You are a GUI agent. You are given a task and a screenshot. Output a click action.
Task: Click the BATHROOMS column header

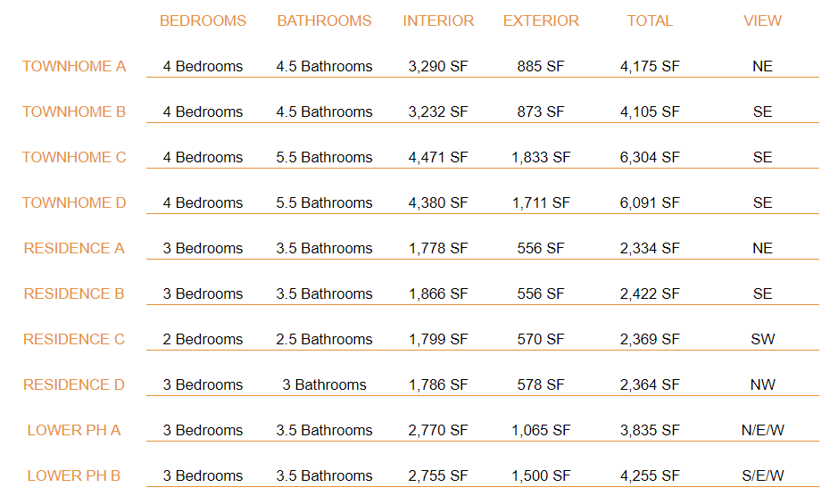(324, 21)
